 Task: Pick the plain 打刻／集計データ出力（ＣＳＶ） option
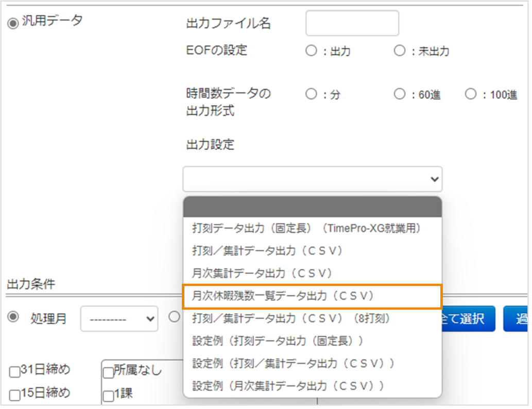click(268, 251)
